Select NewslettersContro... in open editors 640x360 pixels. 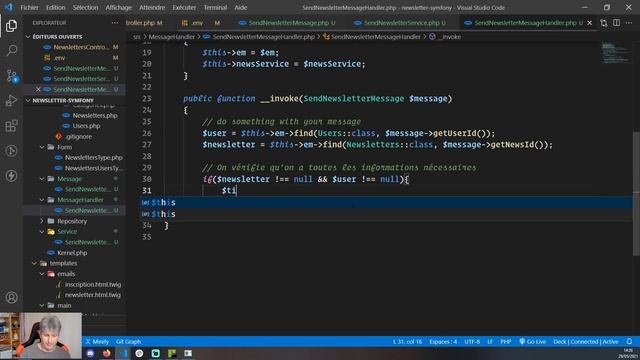(81, 47)
